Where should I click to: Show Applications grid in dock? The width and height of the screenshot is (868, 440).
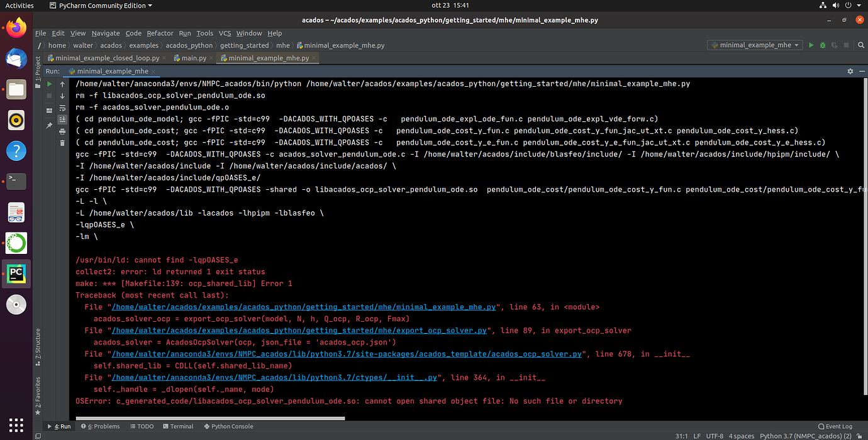tap(16, 424)
